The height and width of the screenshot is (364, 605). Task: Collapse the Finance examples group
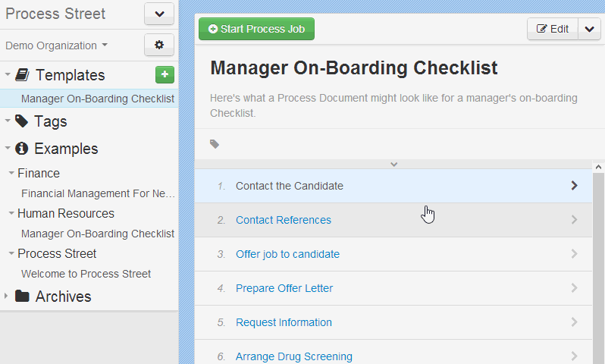(11, 173)
